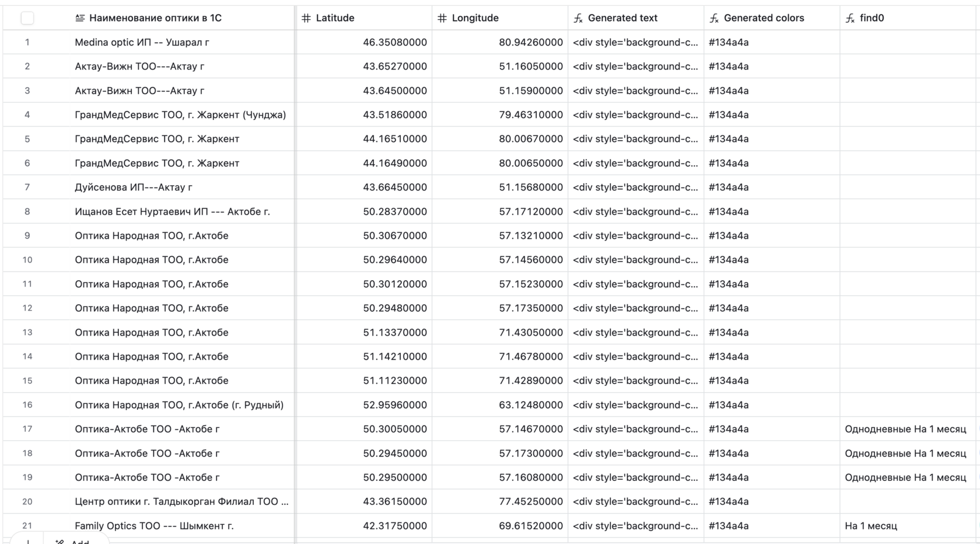Click latitude value 43.51860000
980x544 pixels.
395,115
